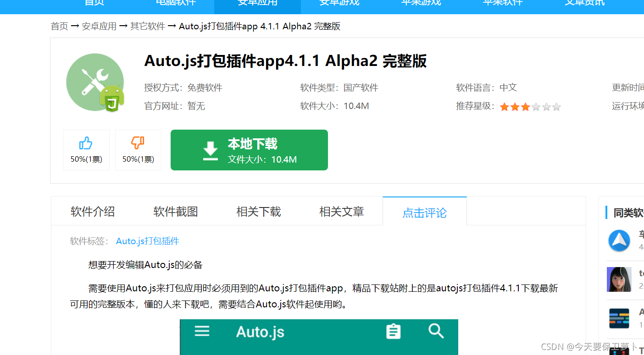Switch to the 相关文章 tab
Viewport: 644px width, 355px height.
click(342, 212)
